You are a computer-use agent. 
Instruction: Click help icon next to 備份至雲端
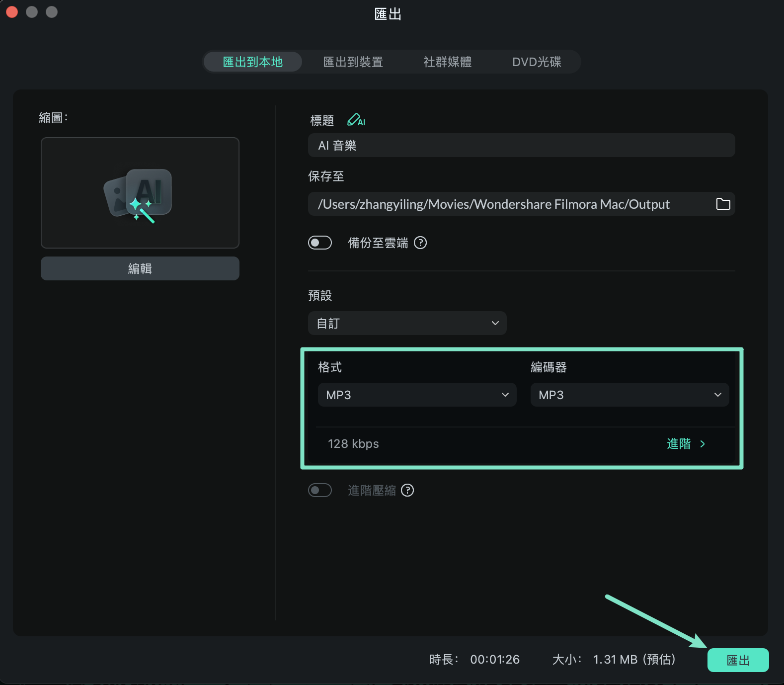click(x=420, y=243)
